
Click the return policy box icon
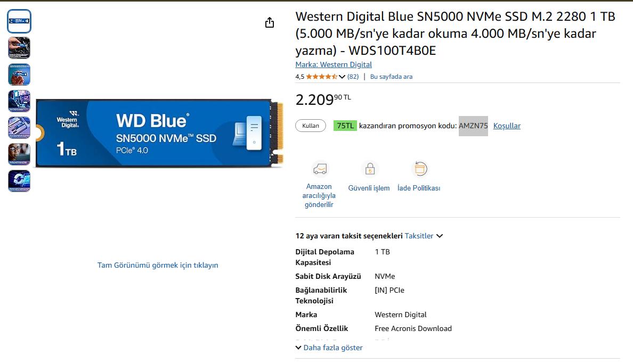(x=420, y=169)
